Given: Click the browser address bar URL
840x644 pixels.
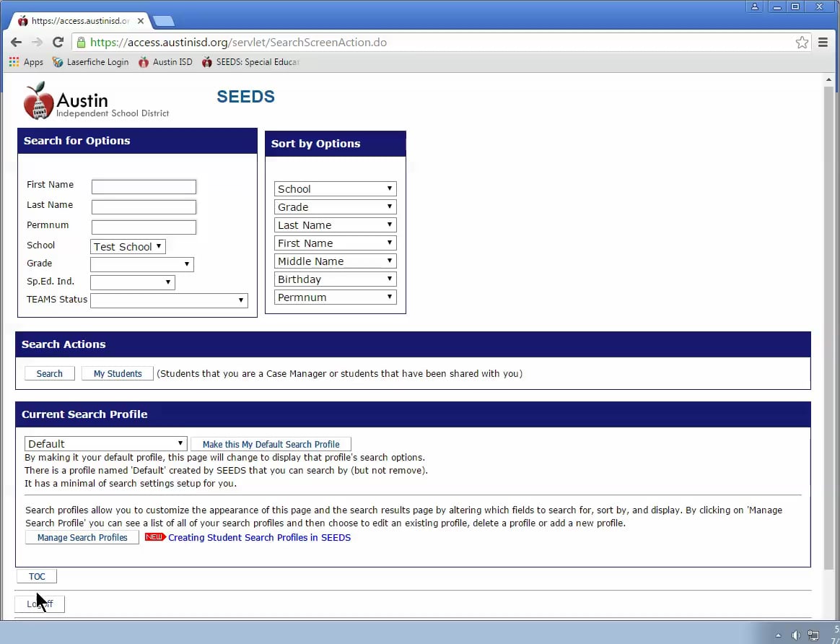Looking at the screenshot, I should click(x=238, y=43).
